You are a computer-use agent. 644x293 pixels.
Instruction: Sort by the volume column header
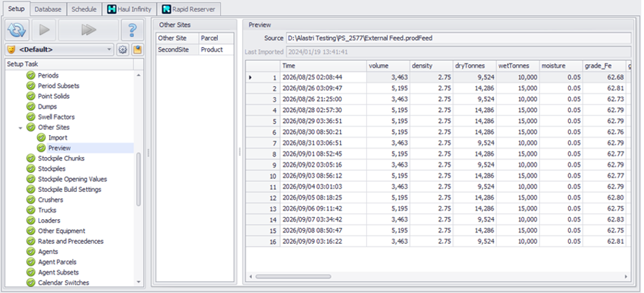click(388, 66)
